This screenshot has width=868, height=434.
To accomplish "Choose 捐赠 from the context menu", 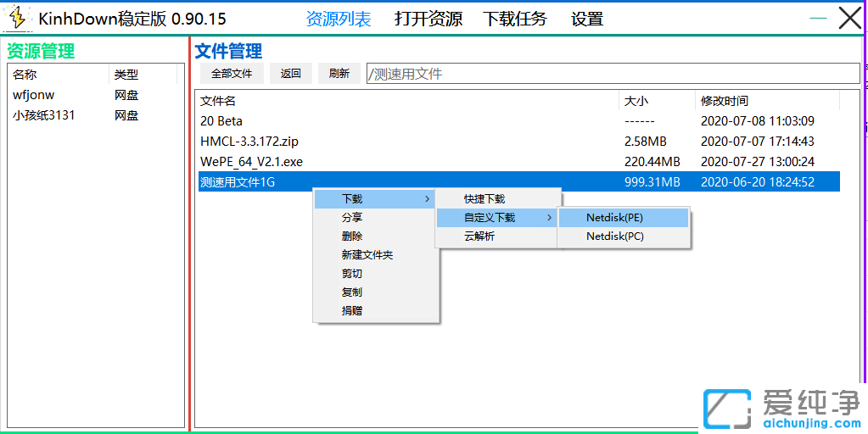I will pyautogui.click(x=375, y=311).
